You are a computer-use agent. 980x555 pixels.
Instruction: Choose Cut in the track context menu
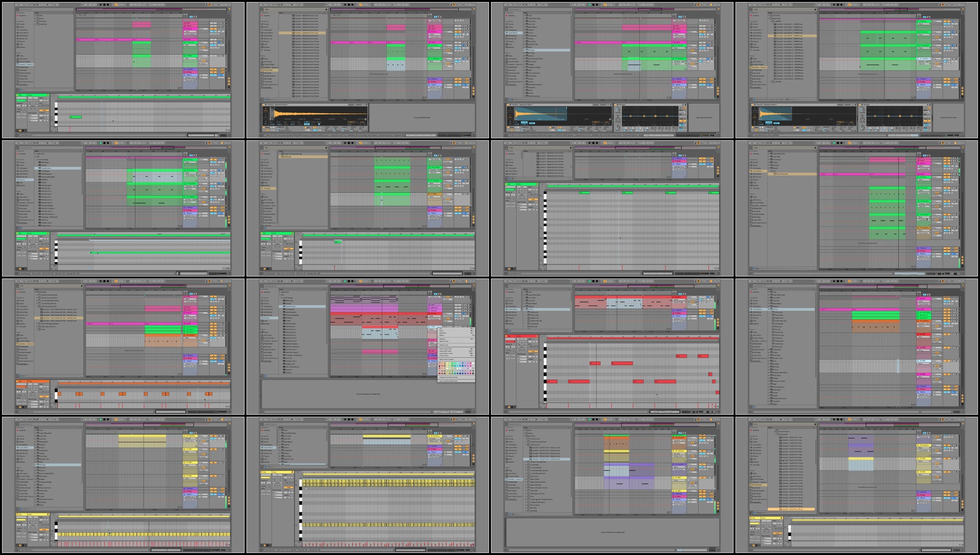tap(456, 329)
